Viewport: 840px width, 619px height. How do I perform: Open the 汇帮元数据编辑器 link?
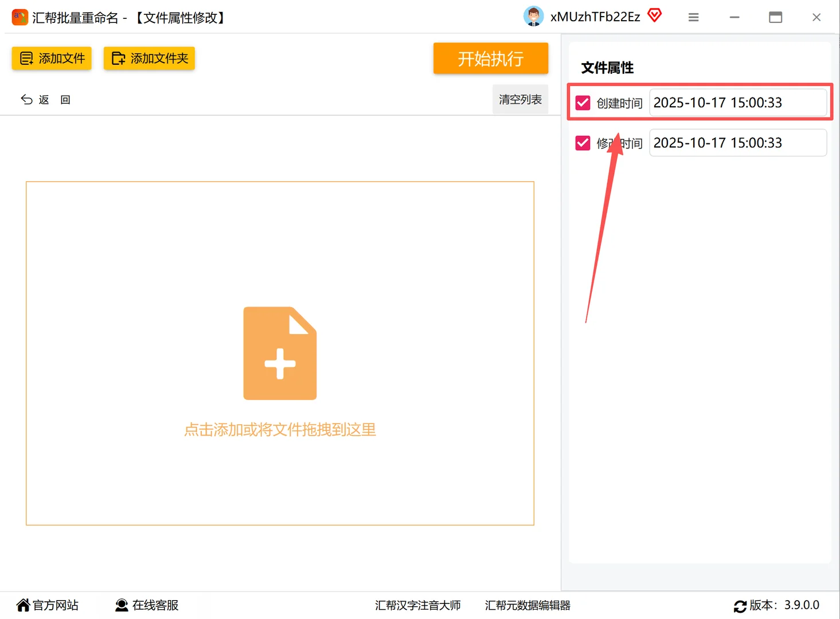(x=528, y=605)
